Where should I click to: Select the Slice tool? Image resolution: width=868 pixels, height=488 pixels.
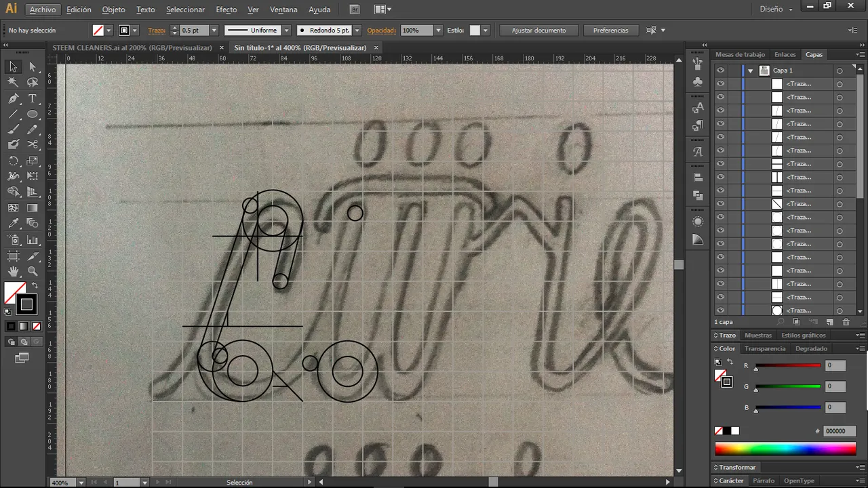click(x=32, y=256)
